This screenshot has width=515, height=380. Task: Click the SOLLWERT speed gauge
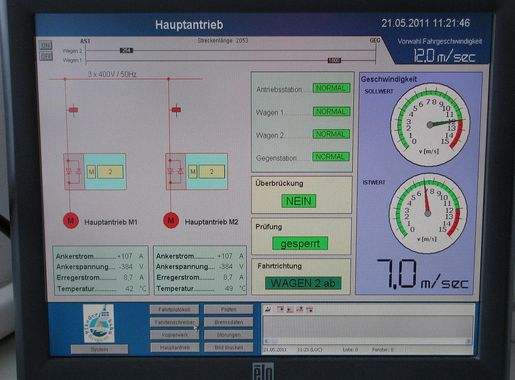click(x=430, y=124)
